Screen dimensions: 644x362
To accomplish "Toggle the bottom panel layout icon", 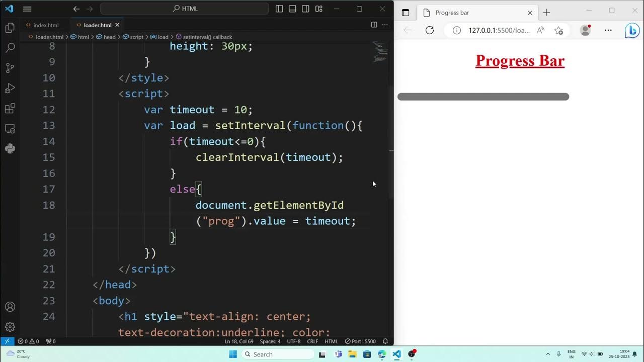I will coord(292,9).
